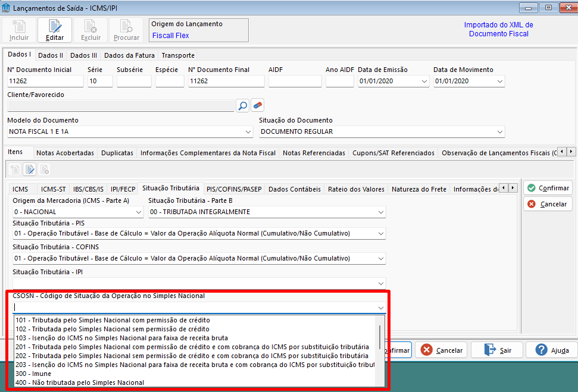The image size is (578, 392).
Task: Switch to the Dados III tab
Action: [x=84, y=55]
